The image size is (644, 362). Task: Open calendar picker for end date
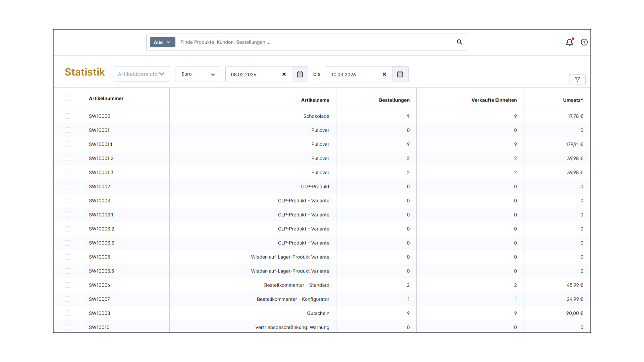point(400,74)
